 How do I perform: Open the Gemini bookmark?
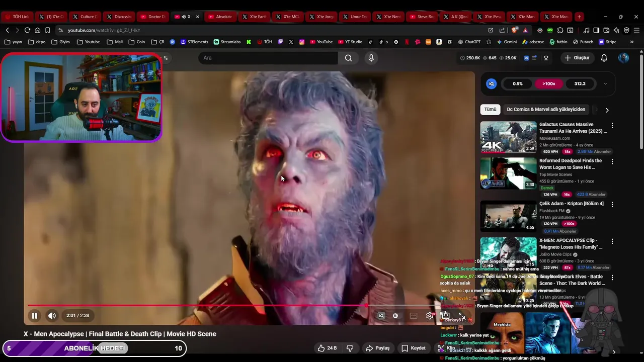[507, 42]
